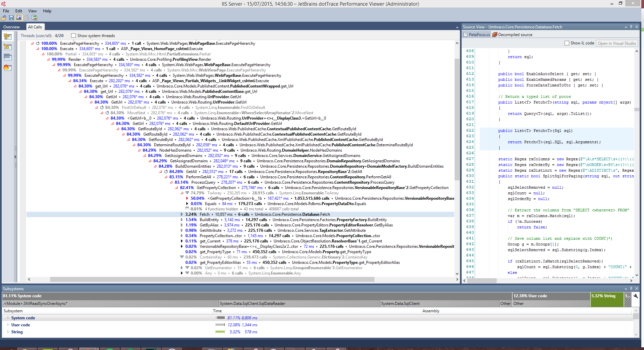Click Open in Visual Studio button
The image size is (644, 350).
(x=617, y=43)
